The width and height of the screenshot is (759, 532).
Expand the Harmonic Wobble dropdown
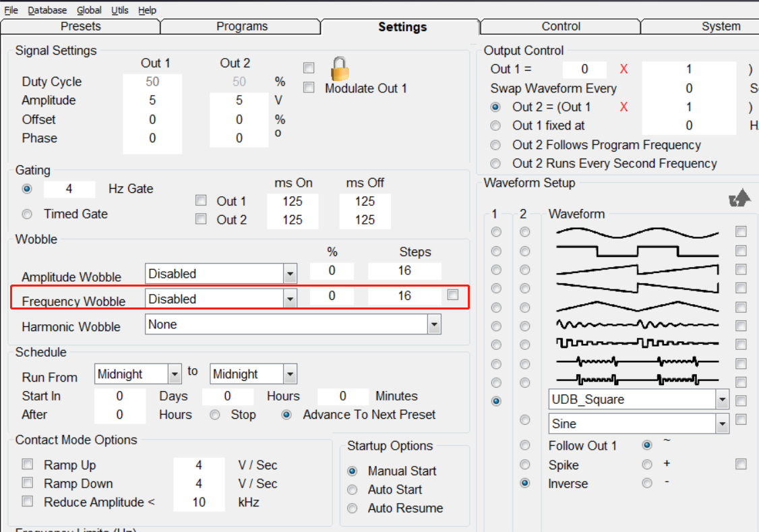tap(433, 325)
